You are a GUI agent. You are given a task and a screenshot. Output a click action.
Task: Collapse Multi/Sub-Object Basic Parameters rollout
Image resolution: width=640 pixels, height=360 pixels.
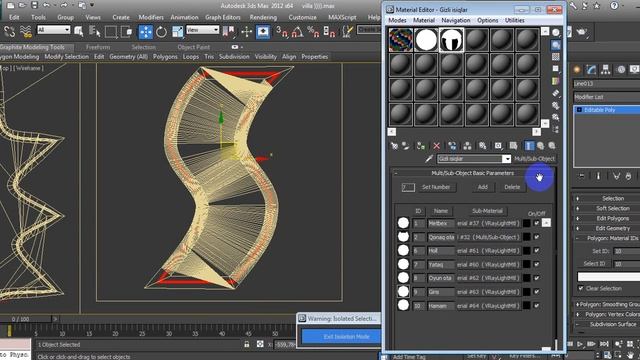pos(473,173)
